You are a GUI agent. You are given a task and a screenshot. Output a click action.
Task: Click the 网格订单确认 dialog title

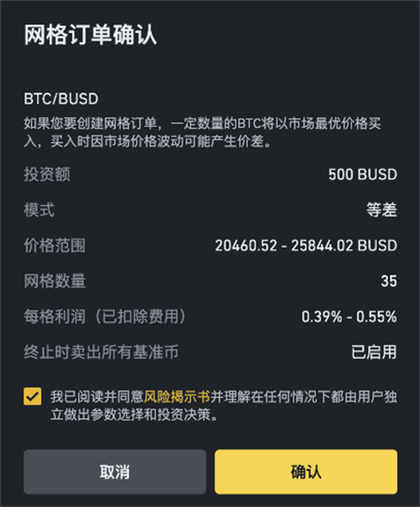coord(90,34)
